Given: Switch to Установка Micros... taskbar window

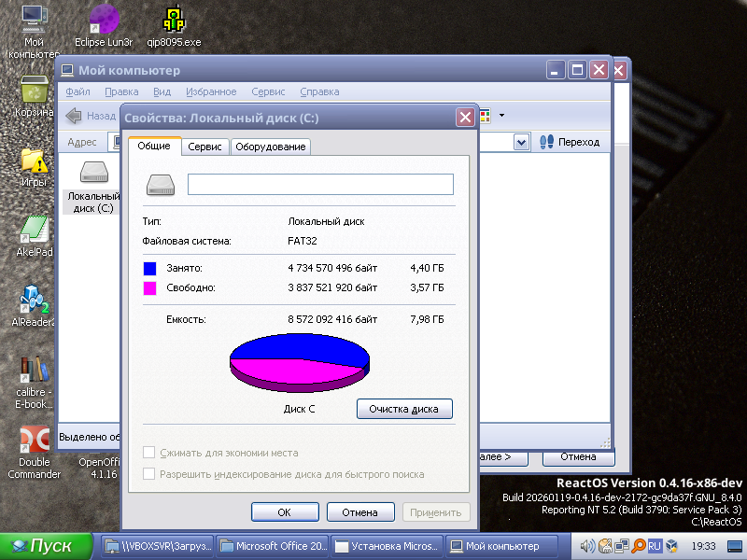Looking at the screenshot, I should [x=387, y=546].
